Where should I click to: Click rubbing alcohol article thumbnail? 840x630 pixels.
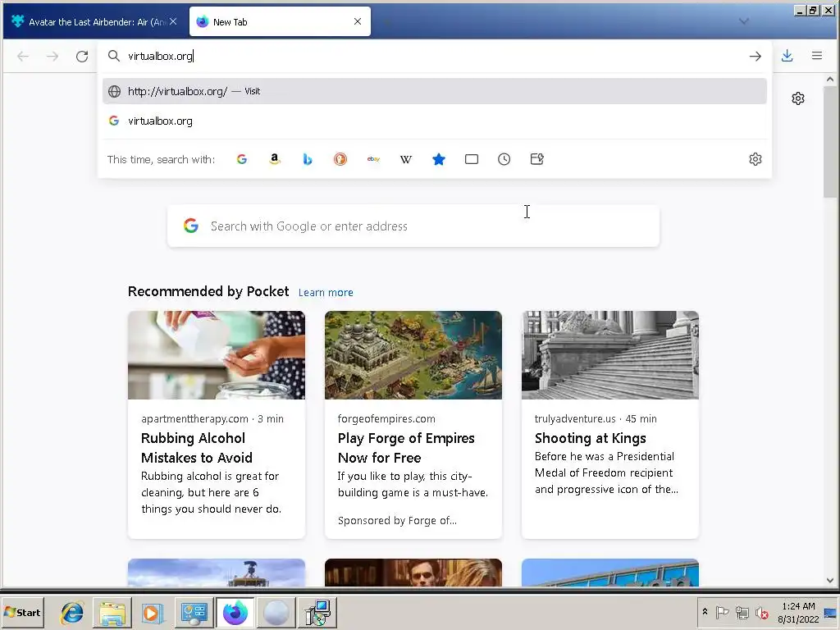click(x=217, y=355)
